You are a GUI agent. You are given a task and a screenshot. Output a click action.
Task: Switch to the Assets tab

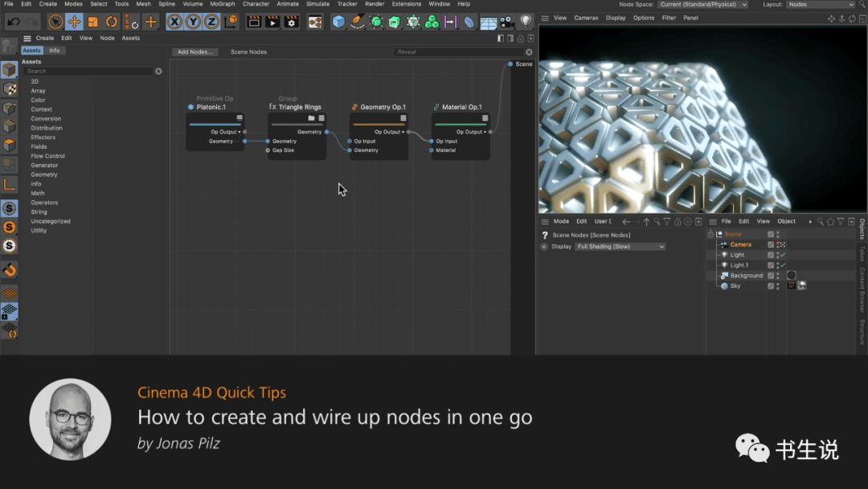click(x=31, y=51)
